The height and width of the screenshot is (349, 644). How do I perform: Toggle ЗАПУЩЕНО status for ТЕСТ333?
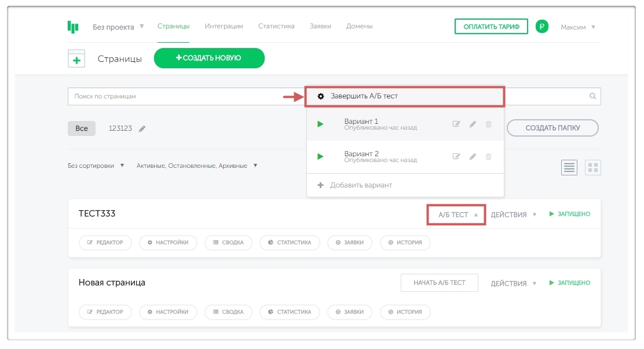(x=569, y=214)
